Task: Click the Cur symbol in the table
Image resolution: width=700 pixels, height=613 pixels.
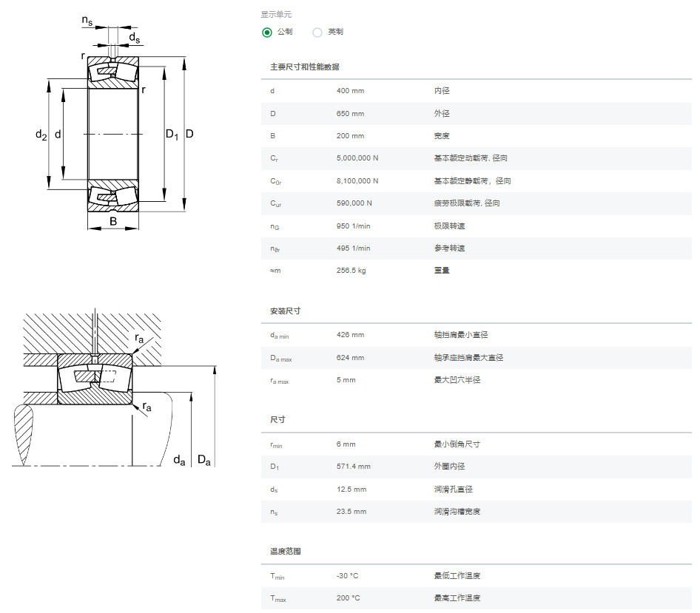Action: coord(275,204)
